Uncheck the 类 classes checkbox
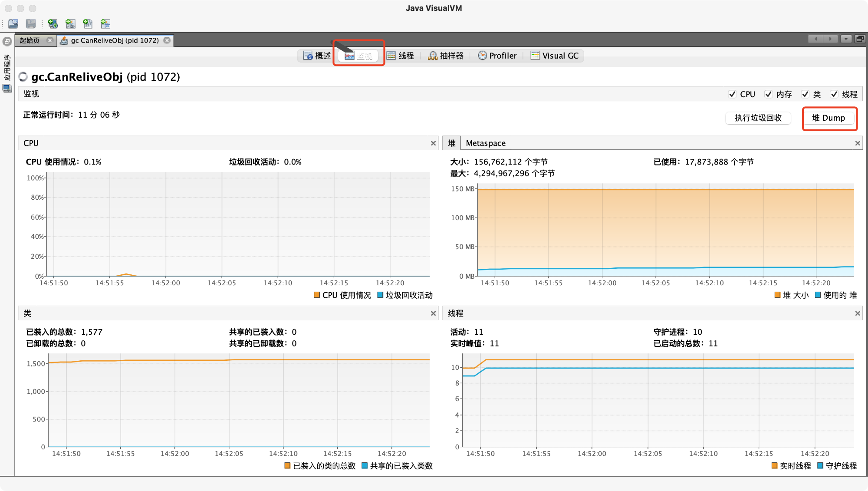Image resolution: width=868 pixels, height=491 pixels. pos(805,94)
